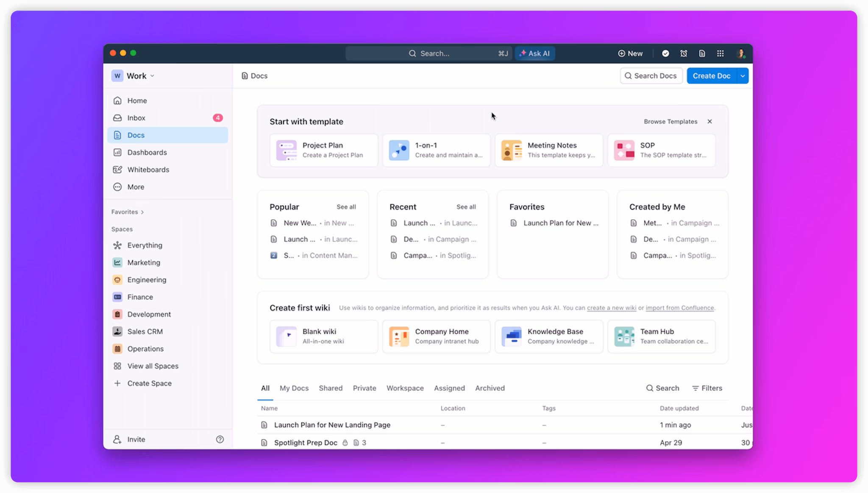This screenshot has width=868, height=493.
Task: Switch to the Workspace tab
Action: coord(405,388)
